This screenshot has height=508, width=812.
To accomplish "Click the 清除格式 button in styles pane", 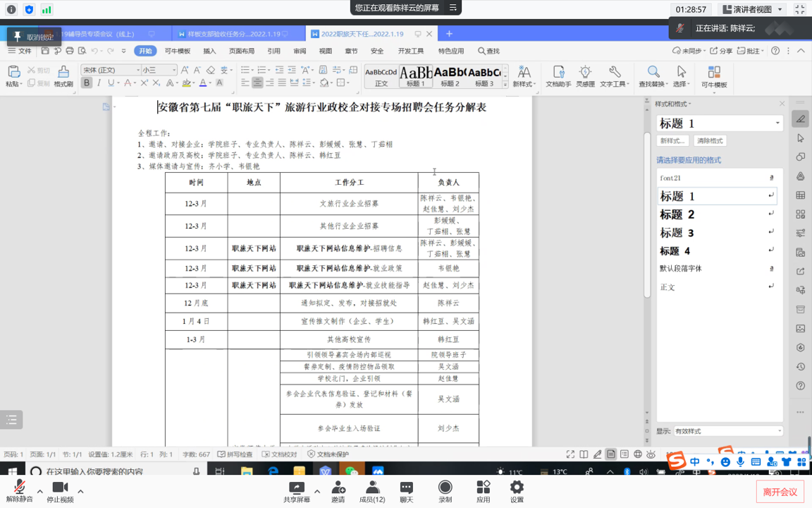I will pos(709,141).
